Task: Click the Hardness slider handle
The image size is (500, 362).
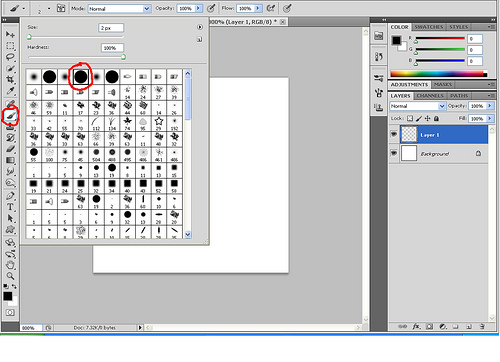Action: click(123, 57)
